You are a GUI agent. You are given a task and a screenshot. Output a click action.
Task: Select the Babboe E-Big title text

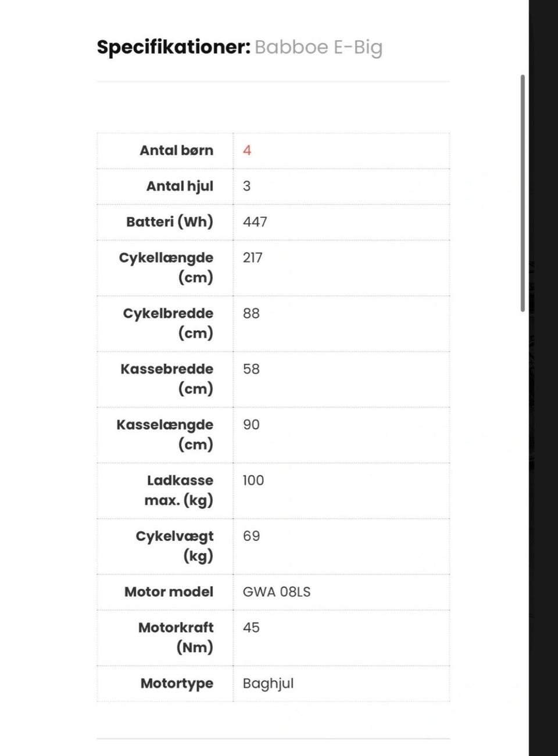pyautogui.click(x=319, y=47)
